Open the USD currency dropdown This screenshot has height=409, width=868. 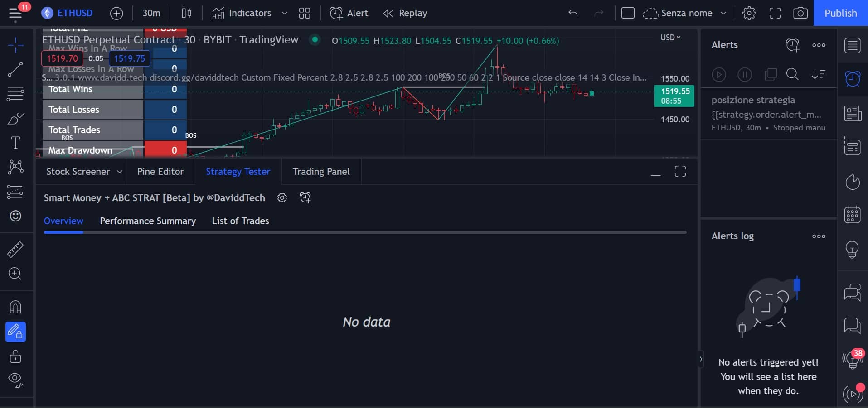670,38
